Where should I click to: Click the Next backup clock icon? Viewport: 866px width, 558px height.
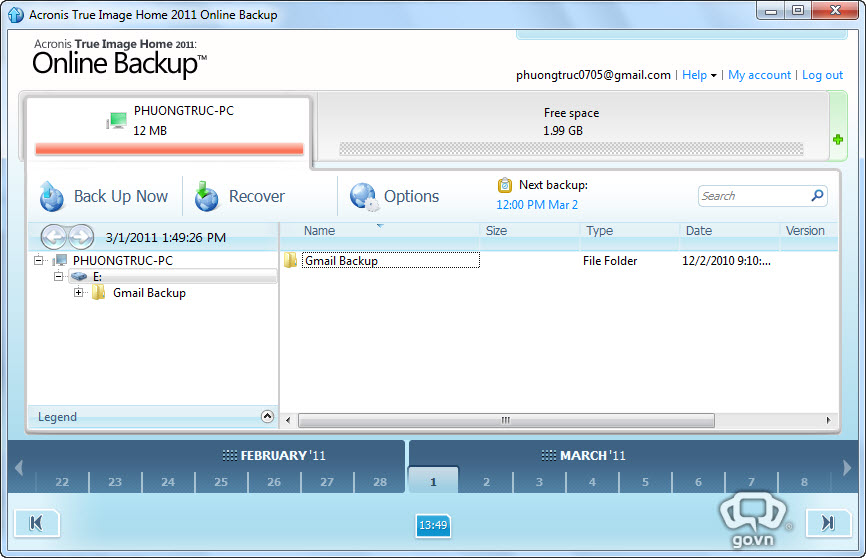click(505, 185)
